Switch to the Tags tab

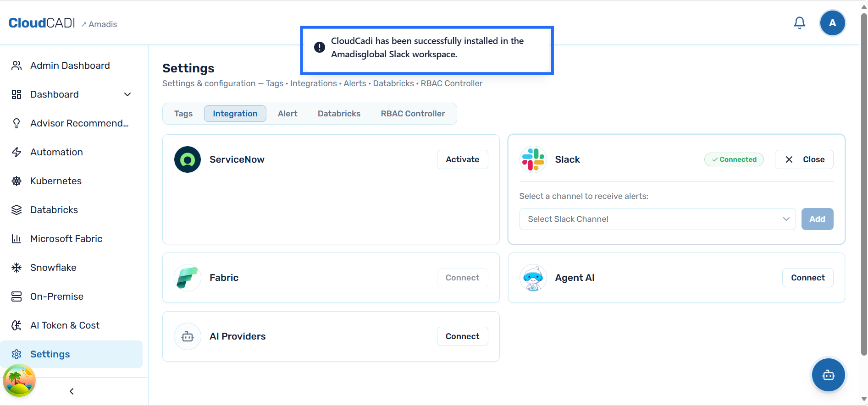183,114
